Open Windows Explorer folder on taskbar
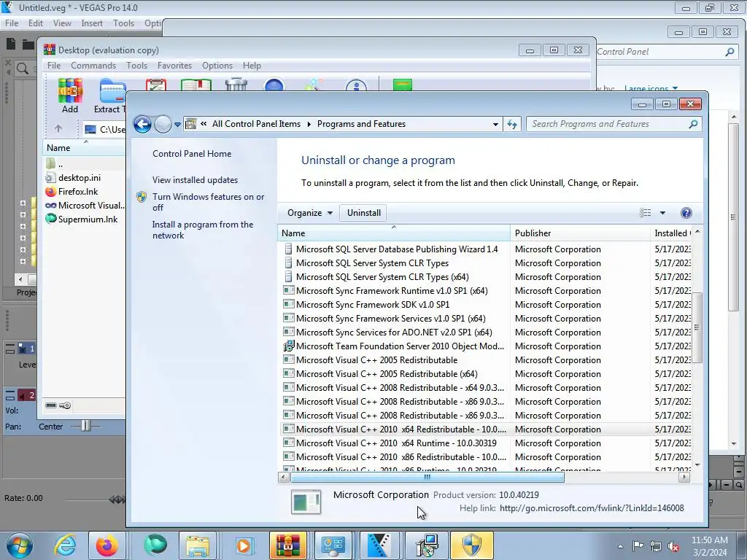 pyautogui.click(x=197, y=545)
